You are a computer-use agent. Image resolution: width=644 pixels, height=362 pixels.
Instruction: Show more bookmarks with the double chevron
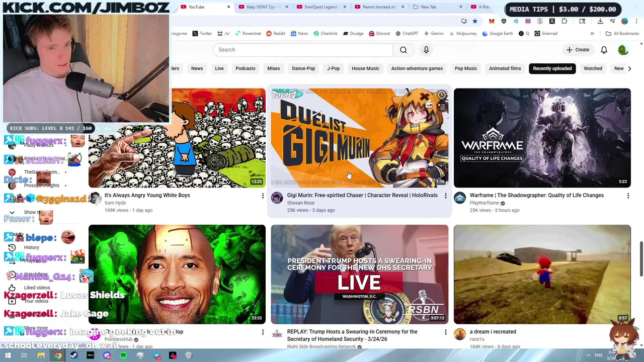point(592,34)
